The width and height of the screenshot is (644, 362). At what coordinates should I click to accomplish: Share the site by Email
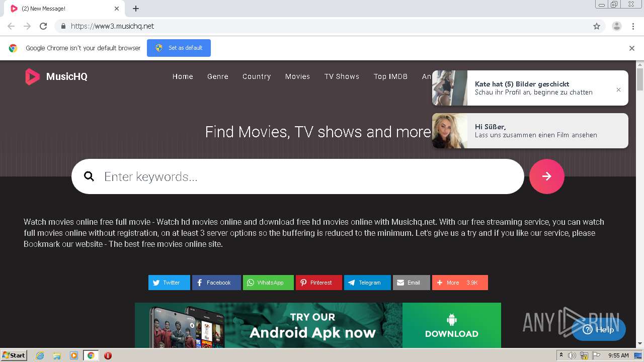pyautogui.click(x=412, y=283)
